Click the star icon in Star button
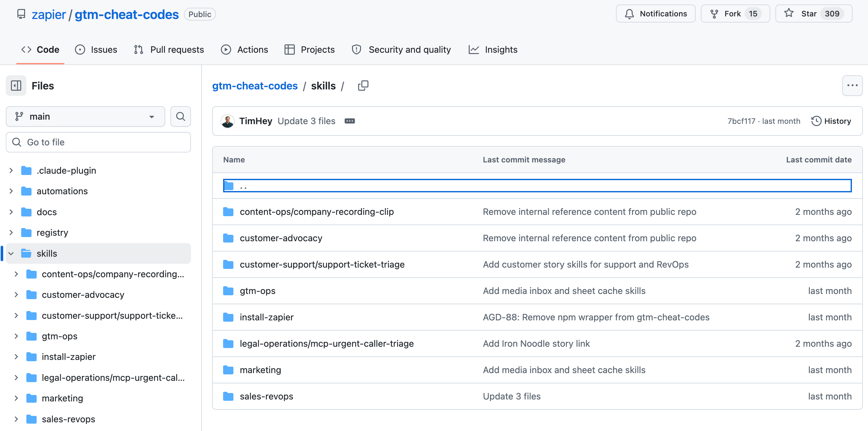Image resolution: width=868 pixels, height=431 pixels. [789, 14]
